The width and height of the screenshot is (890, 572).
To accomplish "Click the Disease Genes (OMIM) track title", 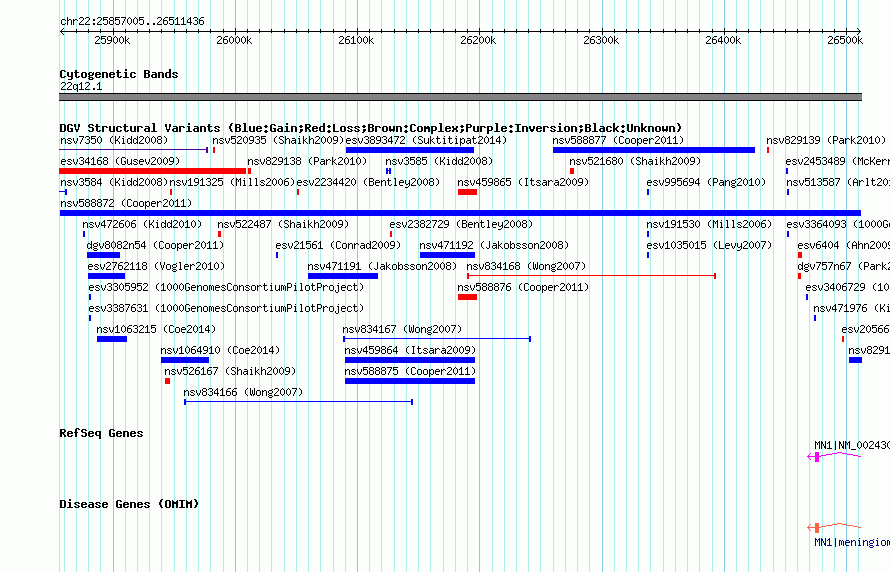I will (x=129, y=504).
